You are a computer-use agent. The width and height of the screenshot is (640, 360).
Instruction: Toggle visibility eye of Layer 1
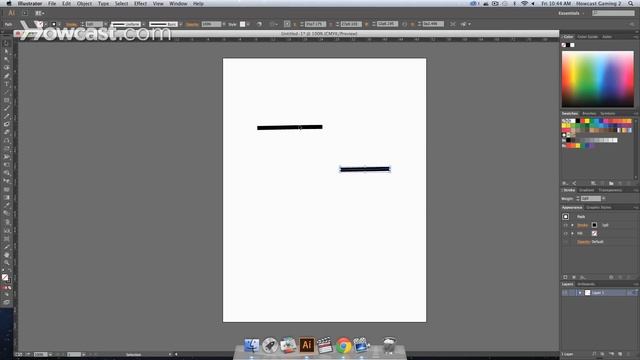[x=565, y=293]
